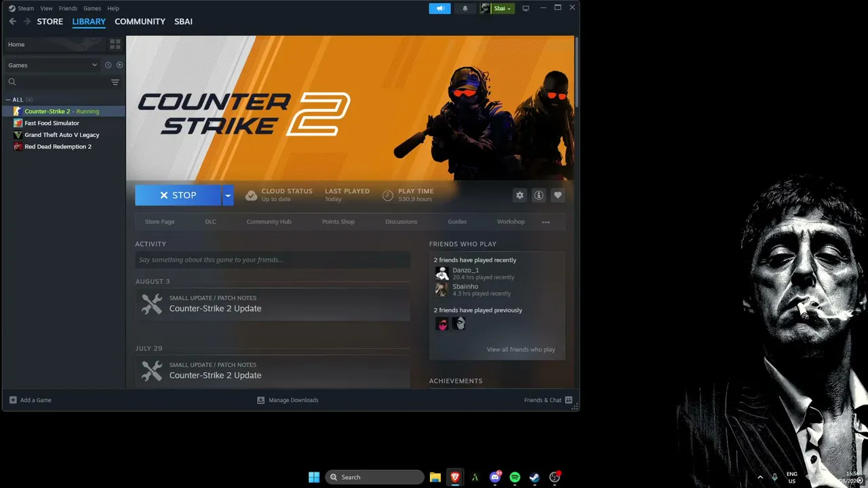Switch to the COMMUNITY tab
This screenshot has width=868, height=488.
coord(140,22)
